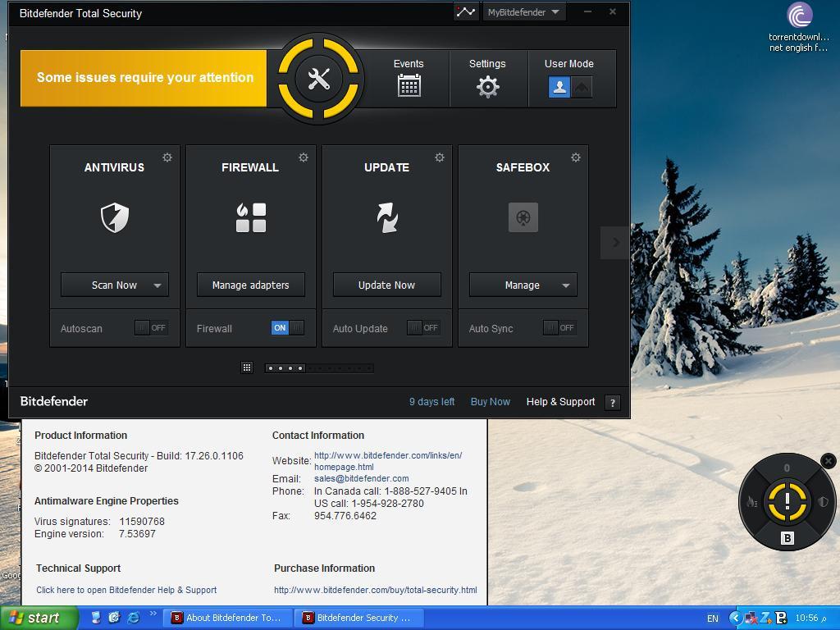This screenshot has height=630, width=840.
Task: Switch to expert user mode icon
Action: (x=582, y=87)
